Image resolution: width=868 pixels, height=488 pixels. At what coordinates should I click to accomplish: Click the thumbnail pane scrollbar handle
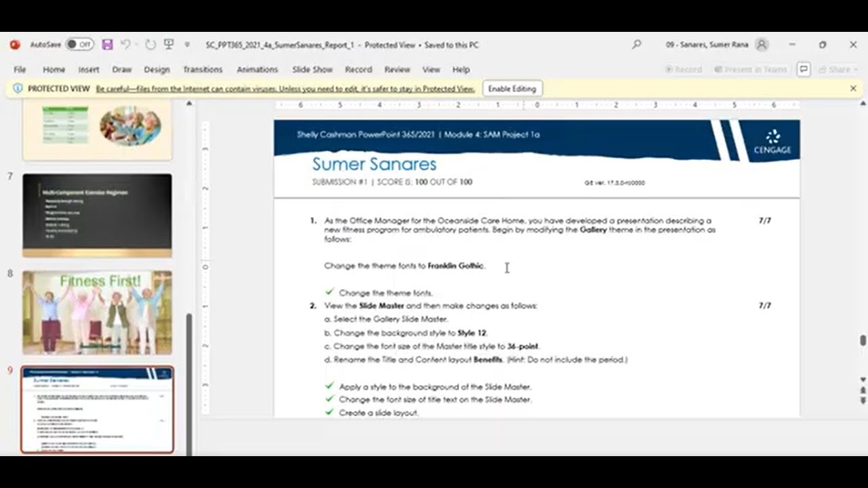coord(189,383)
